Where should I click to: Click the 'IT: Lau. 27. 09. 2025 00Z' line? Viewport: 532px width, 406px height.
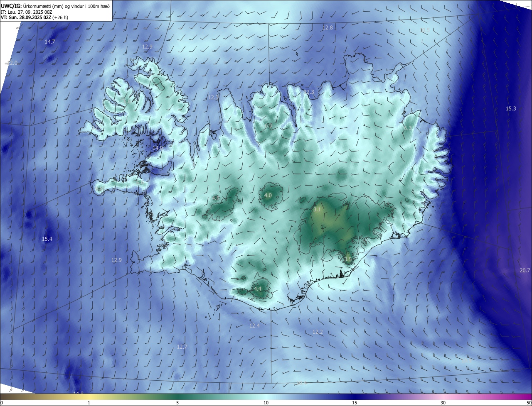point(27,12)
